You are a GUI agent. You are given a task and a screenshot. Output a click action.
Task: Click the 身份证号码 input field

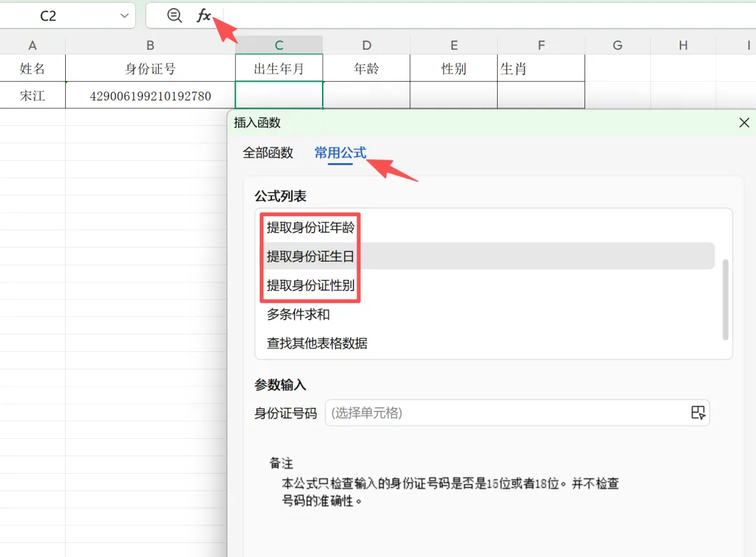517,412
